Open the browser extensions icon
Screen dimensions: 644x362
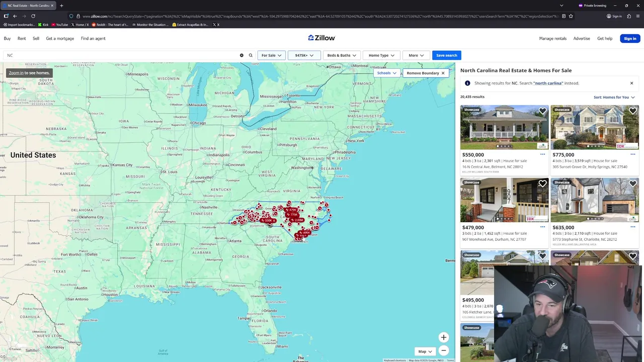629,16
